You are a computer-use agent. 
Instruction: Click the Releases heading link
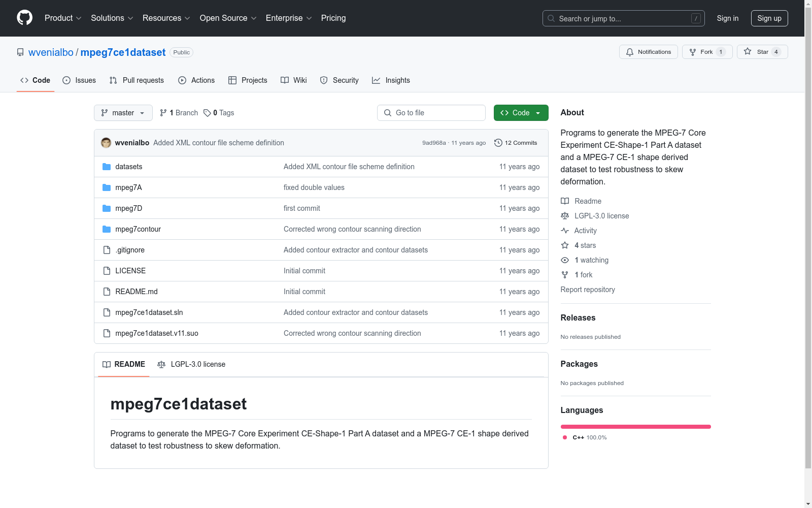578,317
